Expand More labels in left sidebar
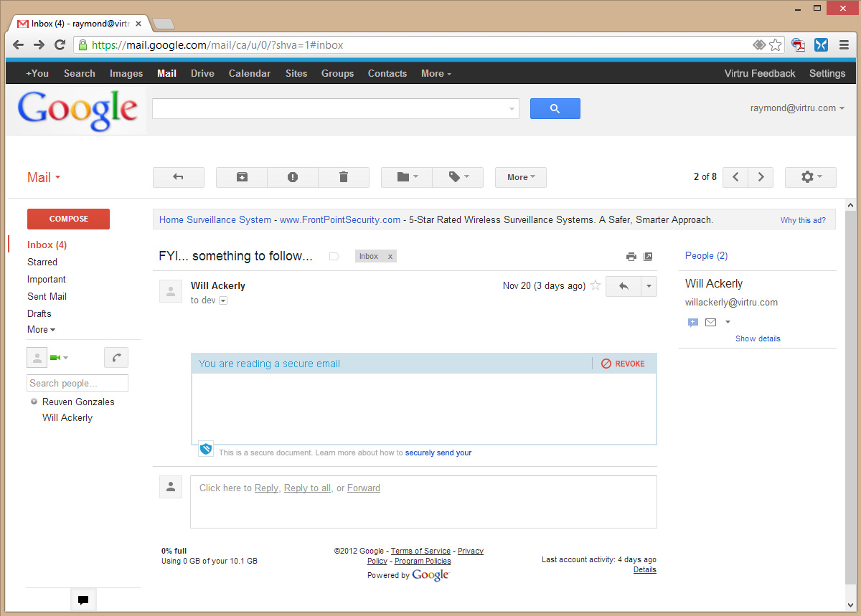861x616 pixels. click(41, 330)
